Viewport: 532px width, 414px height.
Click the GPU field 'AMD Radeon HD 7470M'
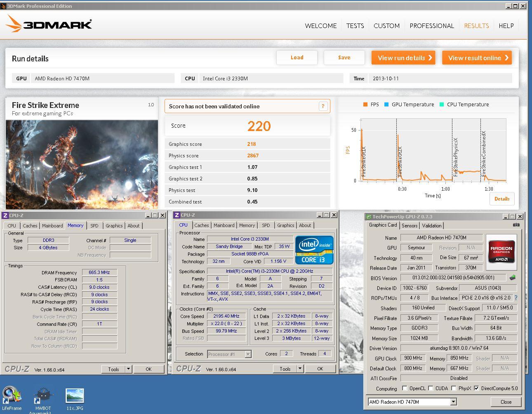pyautogui.click(x=102, y=78)
